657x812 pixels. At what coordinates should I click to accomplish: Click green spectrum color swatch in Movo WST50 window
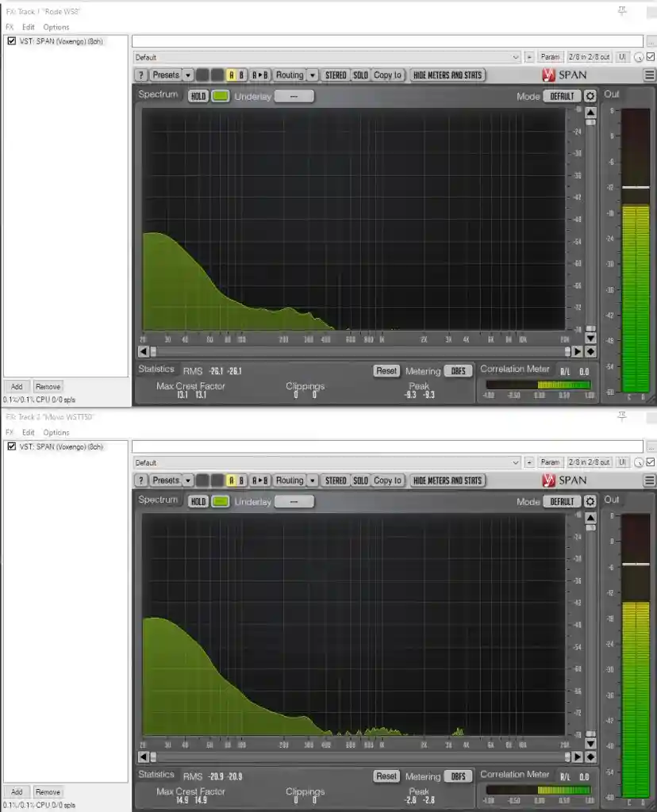click(221, 502)
